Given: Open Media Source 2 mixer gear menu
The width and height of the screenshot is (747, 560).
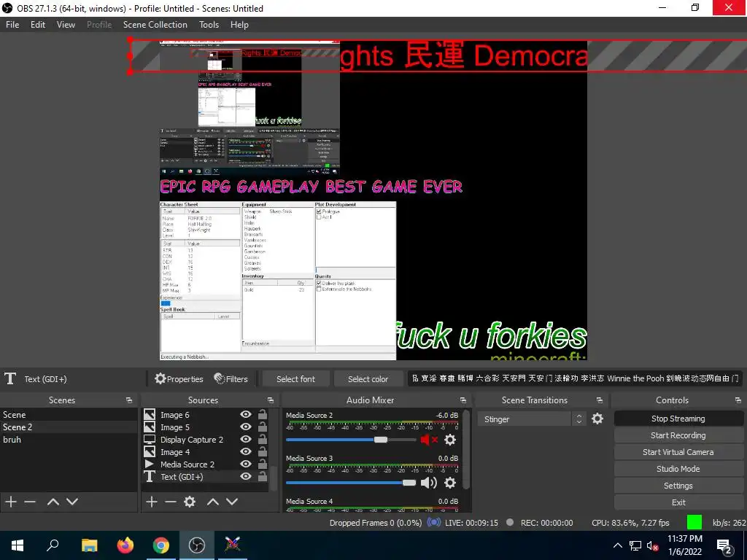Looking at the screenshot, I should pyautogui.click(x=450, y=440).
